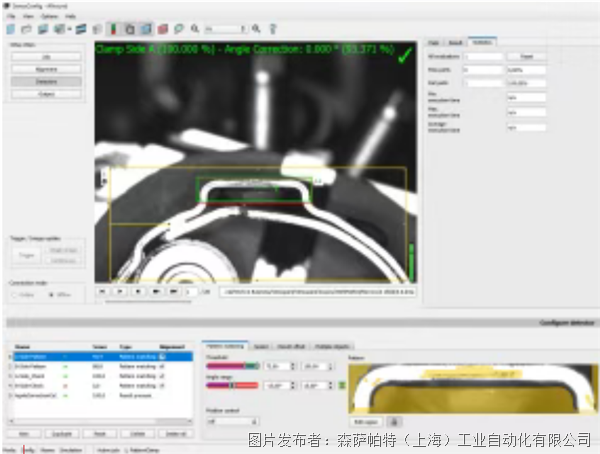Viewport: 600px width, 454px height.
Task: Click the green speech bubble toolbar icon
Action: (179, 29)
